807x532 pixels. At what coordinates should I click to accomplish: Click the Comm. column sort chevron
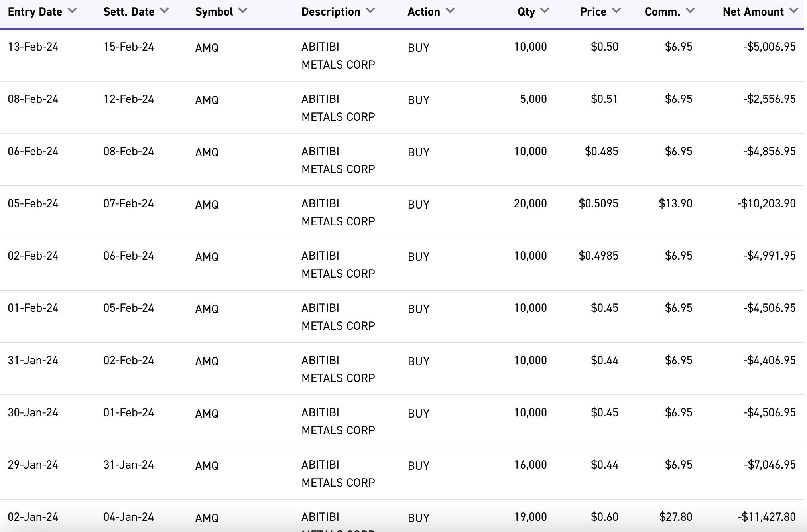click(691, 11)
